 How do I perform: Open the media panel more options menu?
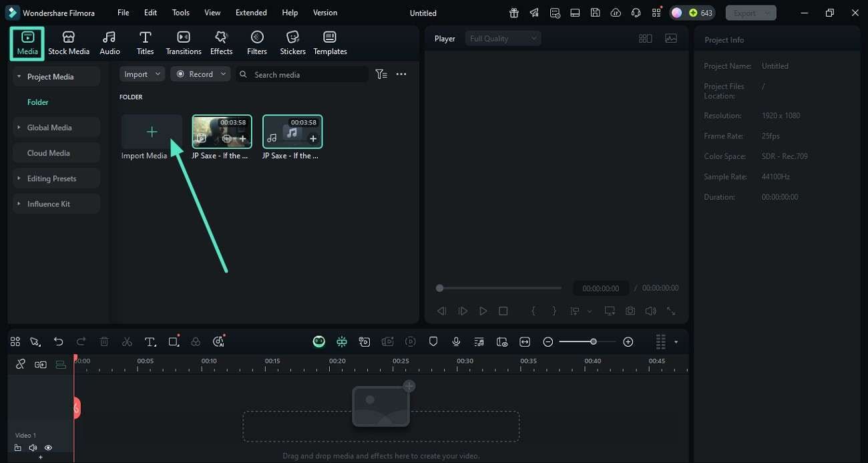[401, 74]
